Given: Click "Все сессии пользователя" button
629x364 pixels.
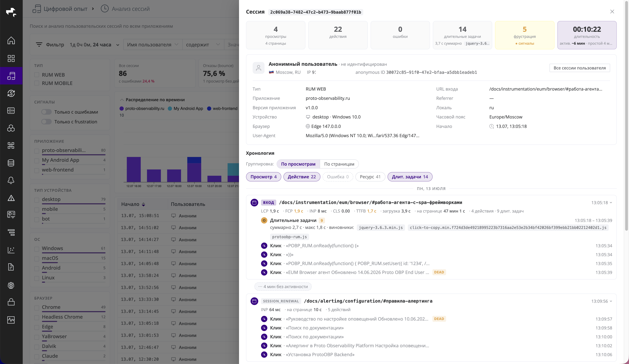Looking at the screenshot, I should click(x=580, y=68).
